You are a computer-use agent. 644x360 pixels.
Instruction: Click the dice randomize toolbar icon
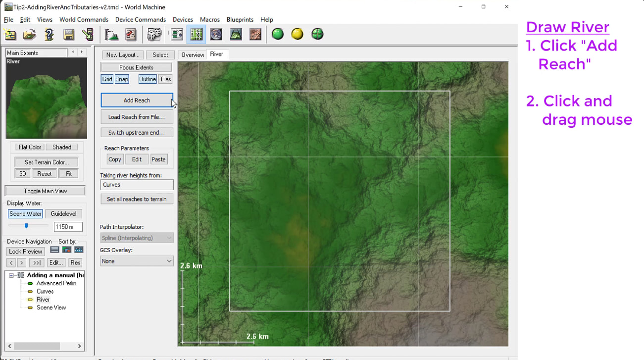(x=154, y=35)
